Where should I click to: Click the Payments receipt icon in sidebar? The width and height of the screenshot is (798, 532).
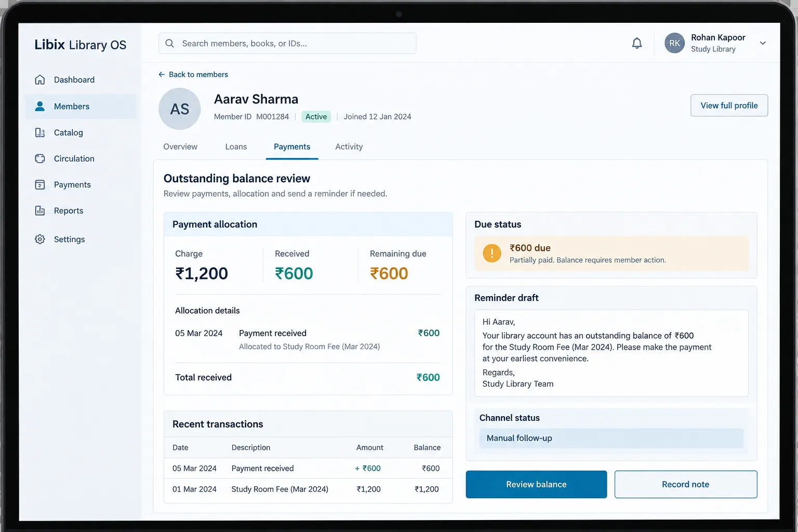pyautogui.click(x=40, y=184)
